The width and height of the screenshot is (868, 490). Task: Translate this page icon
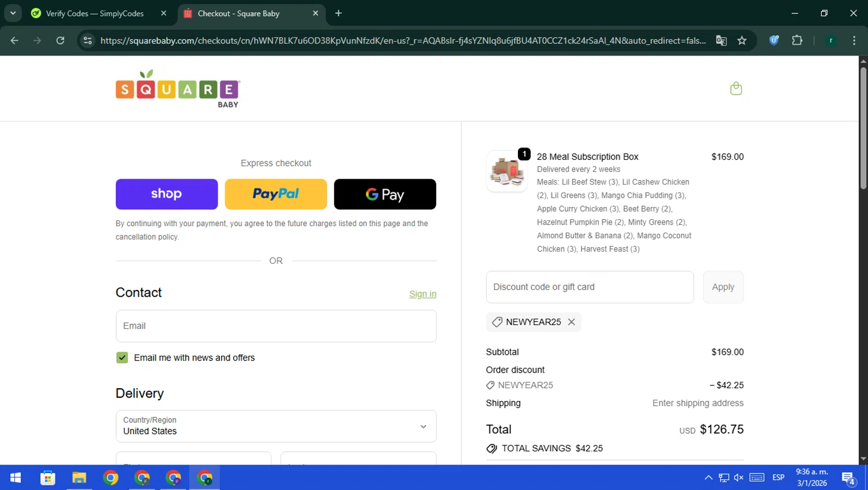pyautogui.click(x=721, y=40)
